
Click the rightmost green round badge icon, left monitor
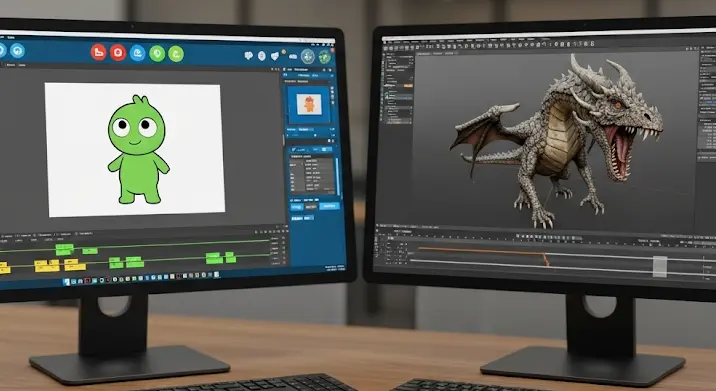click(x=325, y=57)
